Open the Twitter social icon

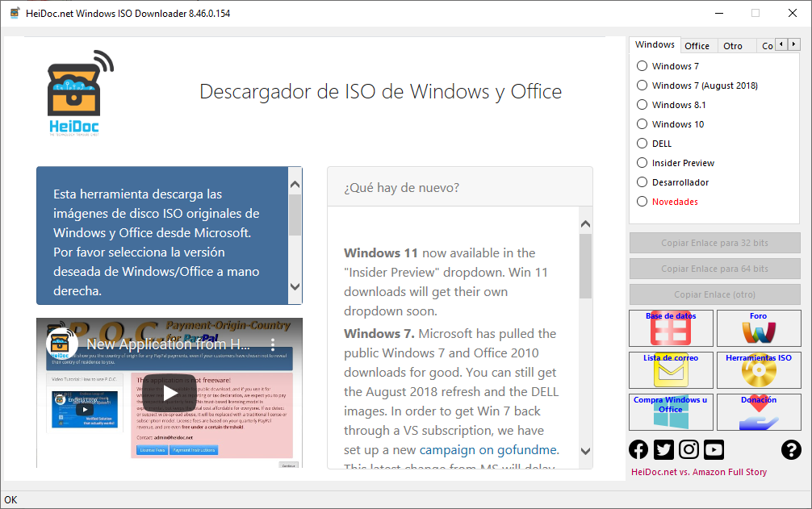[x=663, y=450]
